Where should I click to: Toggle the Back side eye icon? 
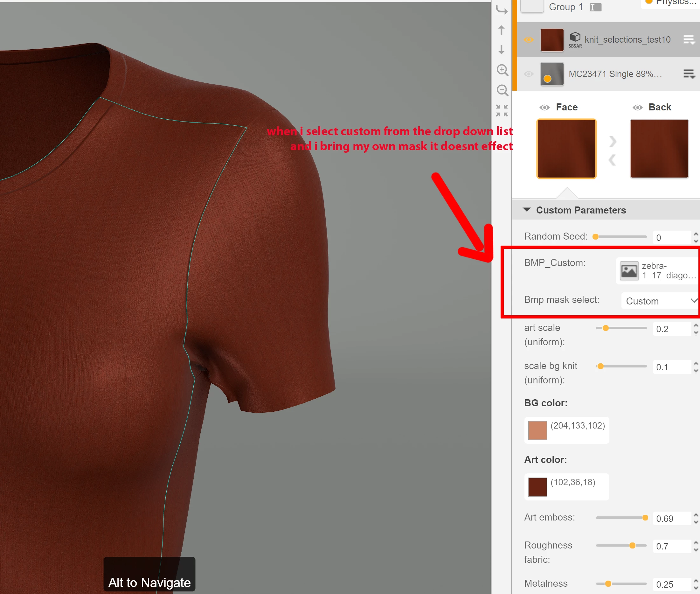637,108
